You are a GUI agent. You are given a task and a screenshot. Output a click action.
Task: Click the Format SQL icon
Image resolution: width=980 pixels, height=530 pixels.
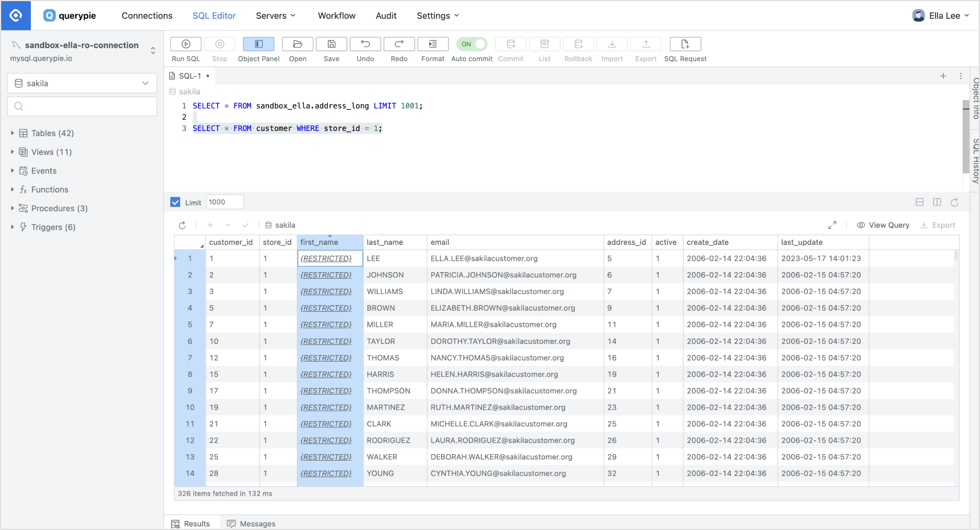[x=433, y=44]
